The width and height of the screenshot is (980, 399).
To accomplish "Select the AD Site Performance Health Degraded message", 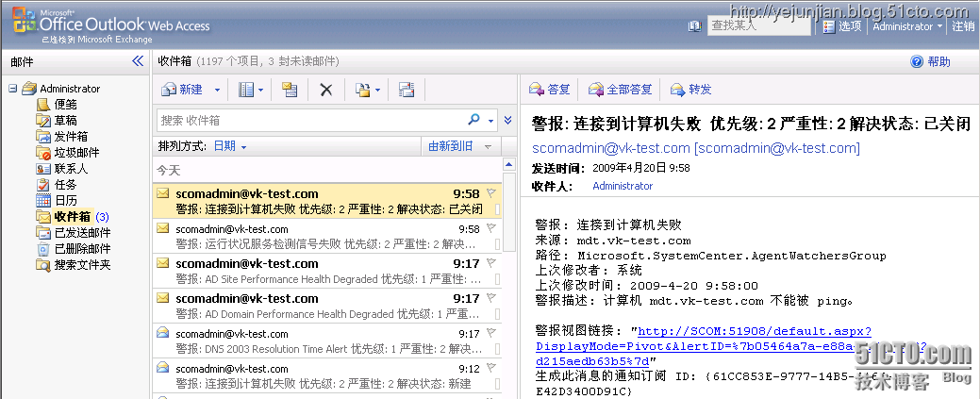I will pos(327,271).
